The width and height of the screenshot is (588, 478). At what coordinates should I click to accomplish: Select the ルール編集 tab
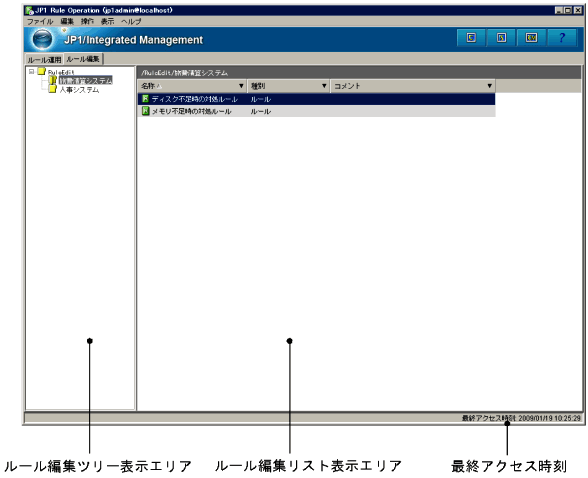83,59
